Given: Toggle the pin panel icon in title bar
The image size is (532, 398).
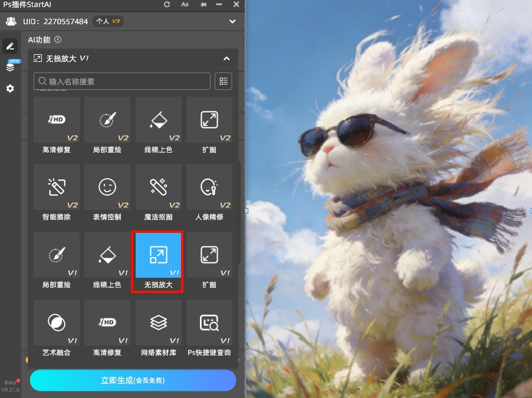Looking at the screenshot, I should click(x=203, y=5).
